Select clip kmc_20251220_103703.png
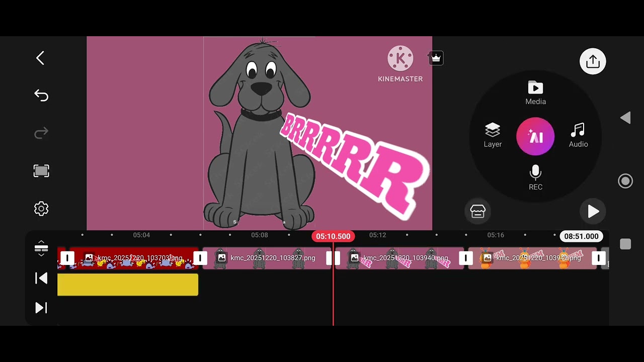 [x=133, y=258]
